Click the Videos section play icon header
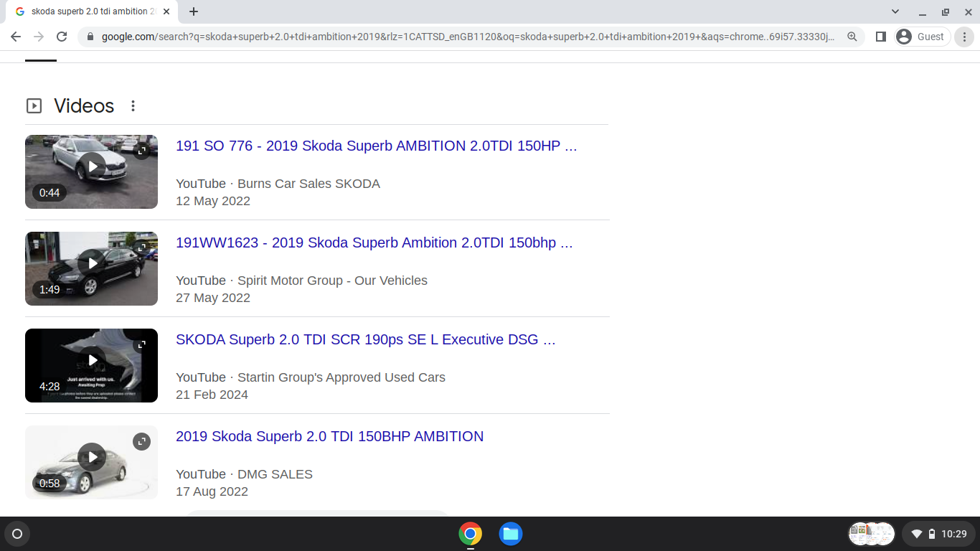Viewport: 980px width, 551px height. (34, 105)
